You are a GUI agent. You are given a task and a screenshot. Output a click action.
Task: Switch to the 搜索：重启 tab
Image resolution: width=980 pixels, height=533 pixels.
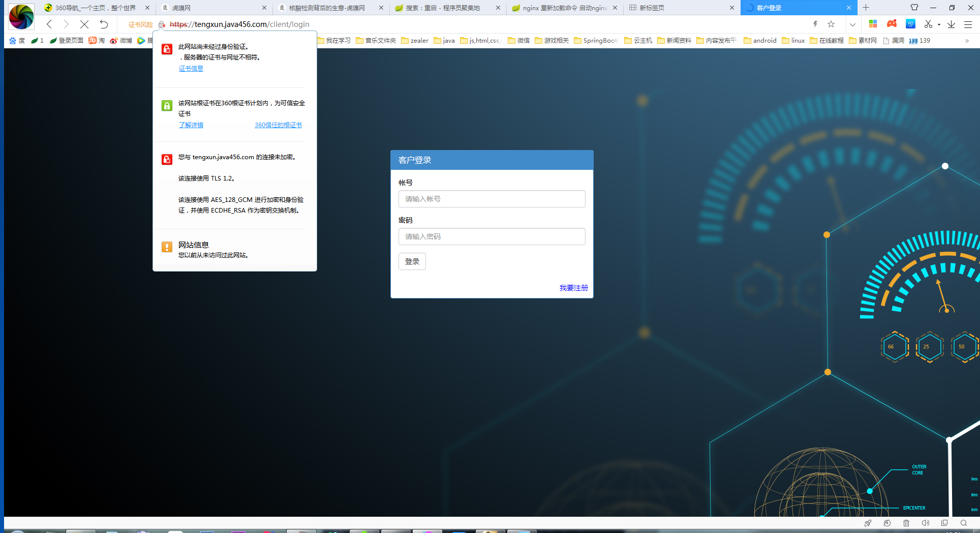(x=447, y=8)
